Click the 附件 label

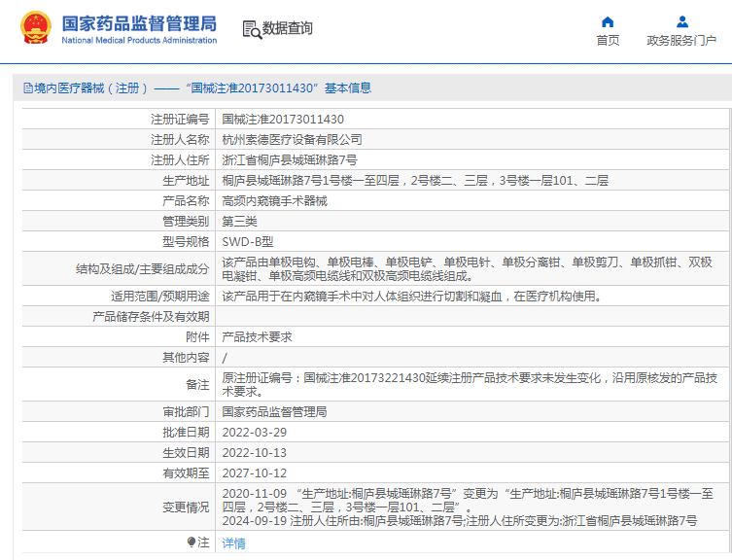pyautogui.click(x=197, y=337)
